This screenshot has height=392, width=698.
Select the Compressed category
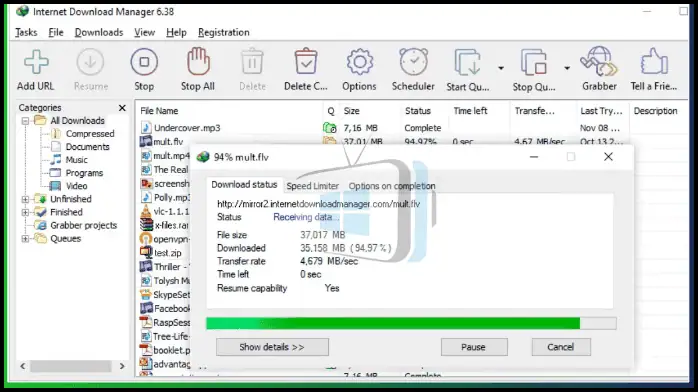[90, 133]
